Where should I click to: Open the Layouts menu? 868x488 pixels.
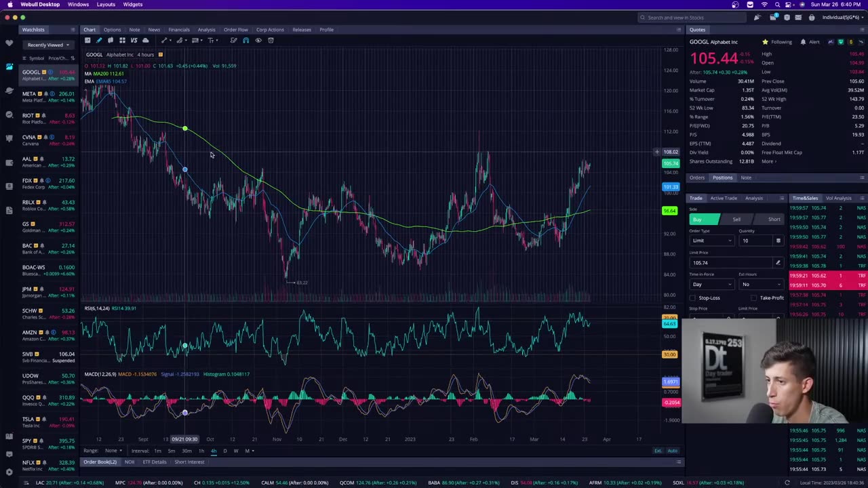point(106,4)
